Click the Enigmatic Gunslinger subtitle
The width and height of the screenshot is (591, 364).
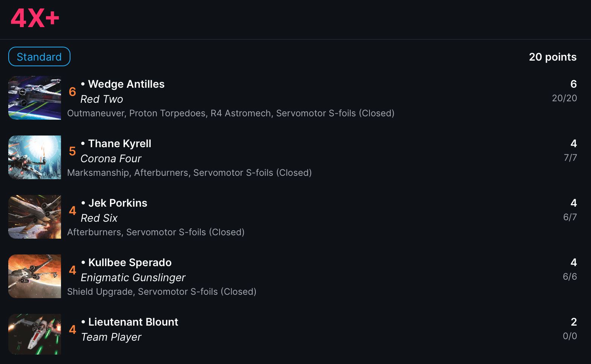coord(133,278)
